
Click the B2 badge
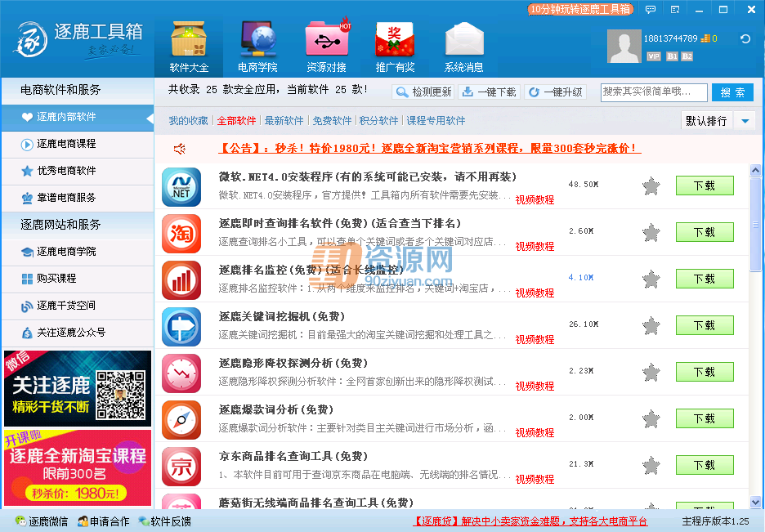687,56
